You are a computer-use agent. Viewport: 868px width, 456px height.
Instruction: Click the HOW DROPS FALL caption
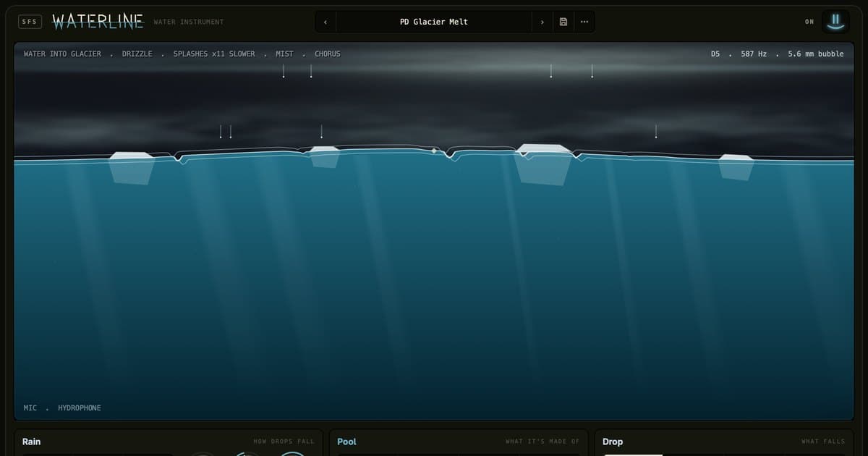click(x=284, y=442)
